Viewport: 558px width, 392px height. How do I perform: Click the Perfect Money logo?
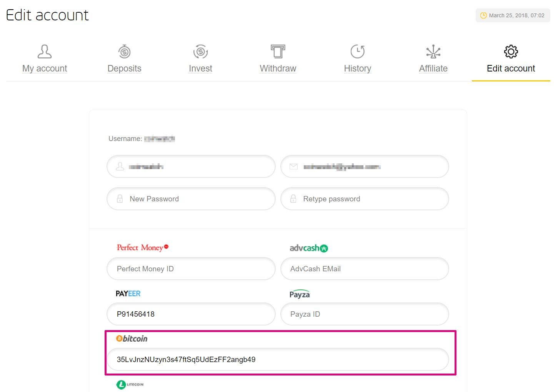(143, 247)
